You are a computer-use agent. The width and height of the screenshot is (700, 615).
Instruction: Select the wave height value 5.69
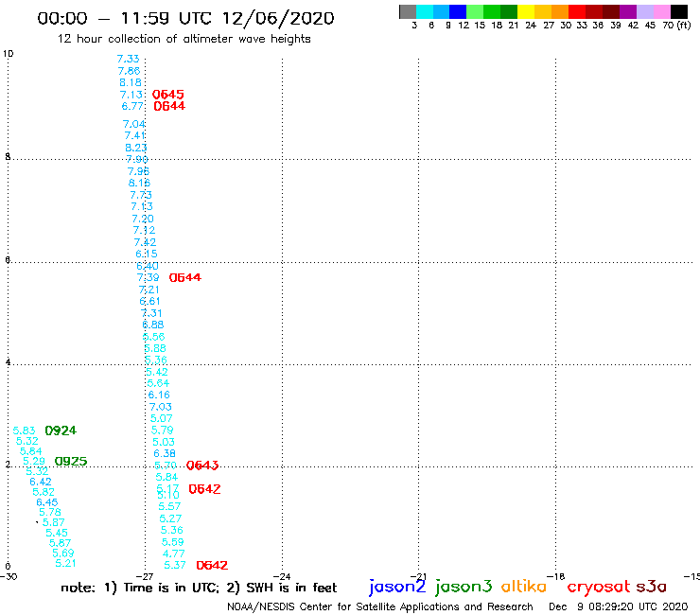click(x=63, y=553)
